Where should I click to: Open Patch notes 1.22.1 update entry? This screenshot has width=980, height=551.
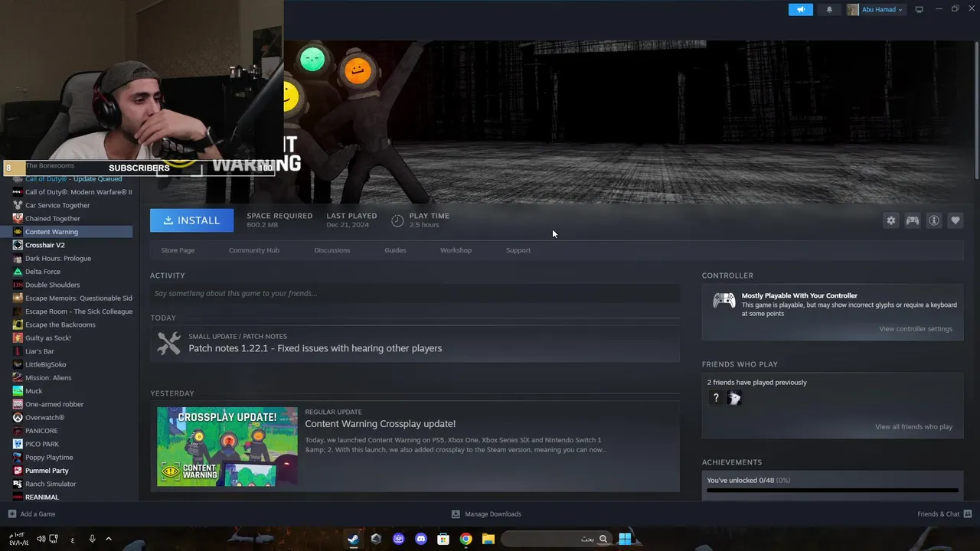pyautogui.click(x=415, y=343)
